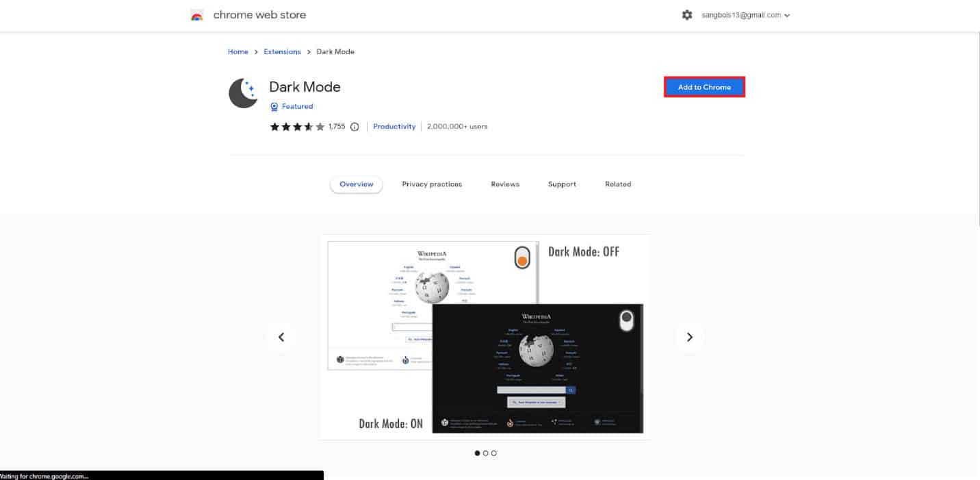Click the chrome web store title text
The image size is (980, 480).
coord(259,15)
